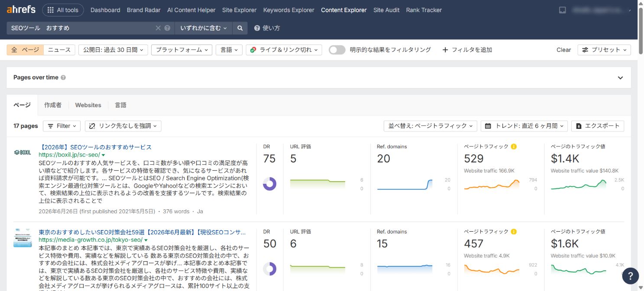The height and width of the screenshot is (291, 644).
Task: Switch to Keywords Explorer
Action: 289,10
